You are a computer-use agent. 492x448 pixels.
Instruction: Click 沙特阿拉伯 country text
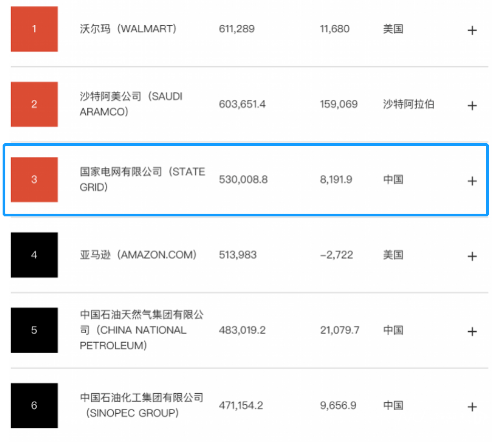[x=408, y=104]
